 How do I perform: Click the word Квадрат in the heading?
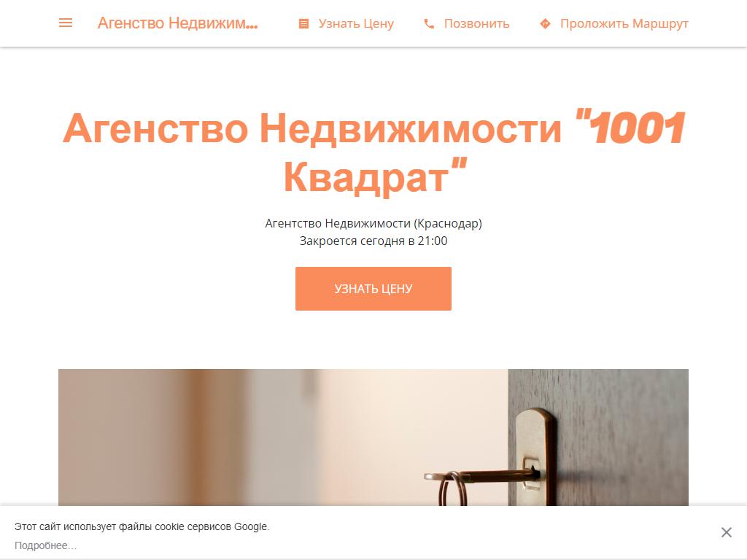pos(366,176)
